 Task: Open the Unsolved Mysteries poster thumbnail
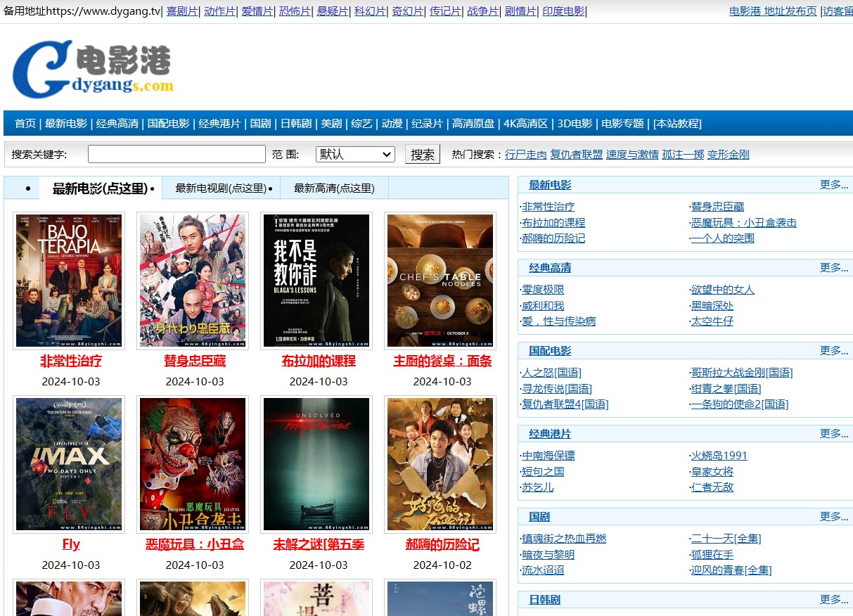point(316,464)
